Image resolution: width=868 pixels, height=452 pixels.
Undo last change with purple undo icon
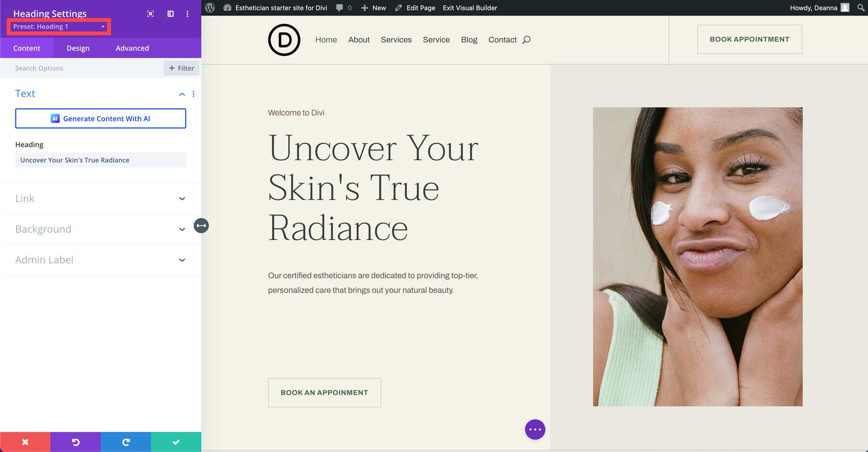(75, 441)
